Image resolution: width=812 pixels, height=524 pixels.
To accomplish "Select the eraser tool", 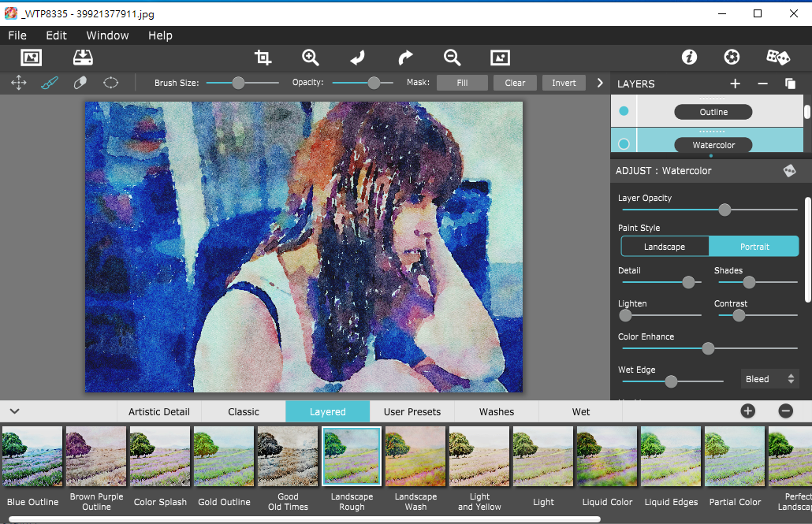I will pyautogui.click(x=80, y=83).
